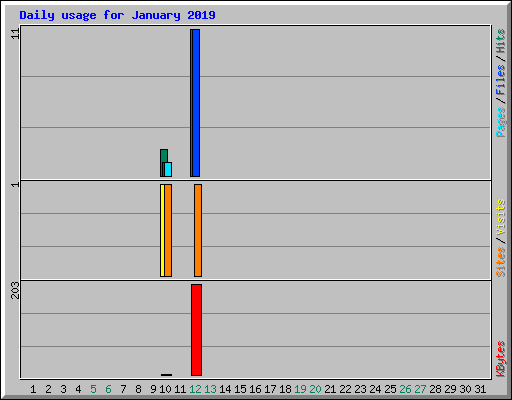Click green day label '20' on x-axis
The height and width of the screenshot is (400, 512).
(x=315, y=389)
